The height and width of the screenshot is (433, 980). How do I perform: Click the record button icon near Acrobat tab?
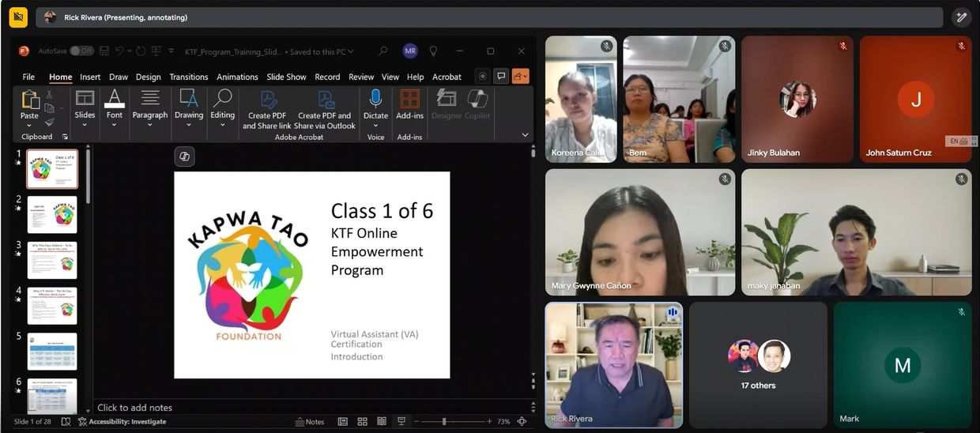tap(482, 77)
